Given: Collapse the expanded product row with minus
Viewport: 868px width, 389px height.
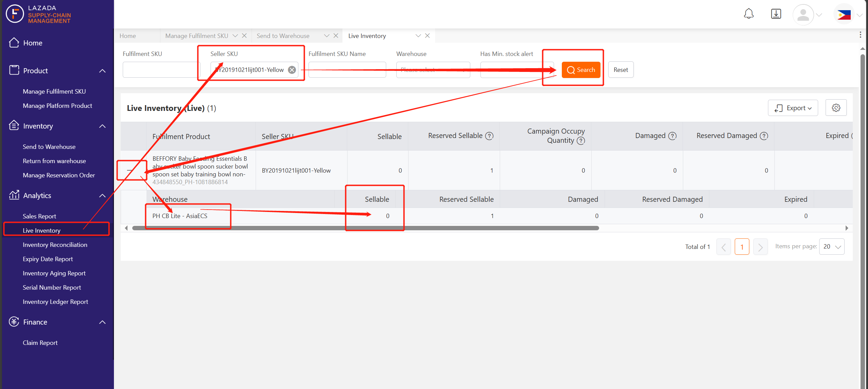Looking at the screenshot, I should tap(130, 170).
